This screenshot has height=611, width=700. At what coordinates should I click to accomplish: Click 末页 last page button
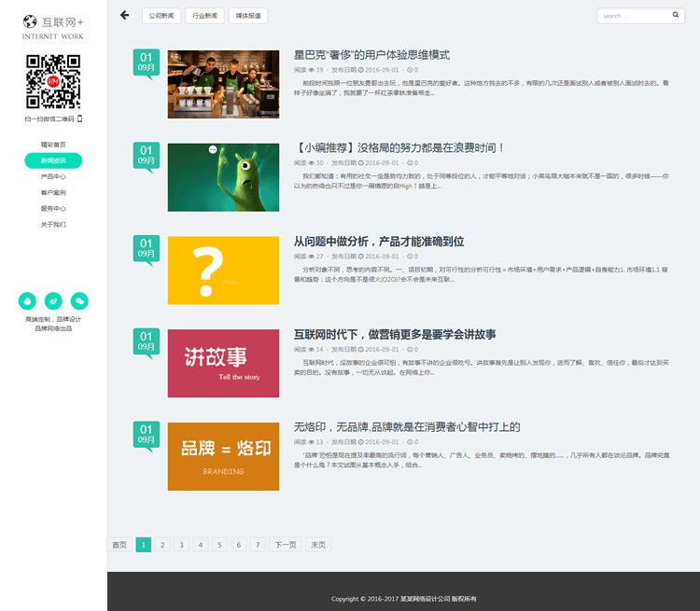coord(318,545)
